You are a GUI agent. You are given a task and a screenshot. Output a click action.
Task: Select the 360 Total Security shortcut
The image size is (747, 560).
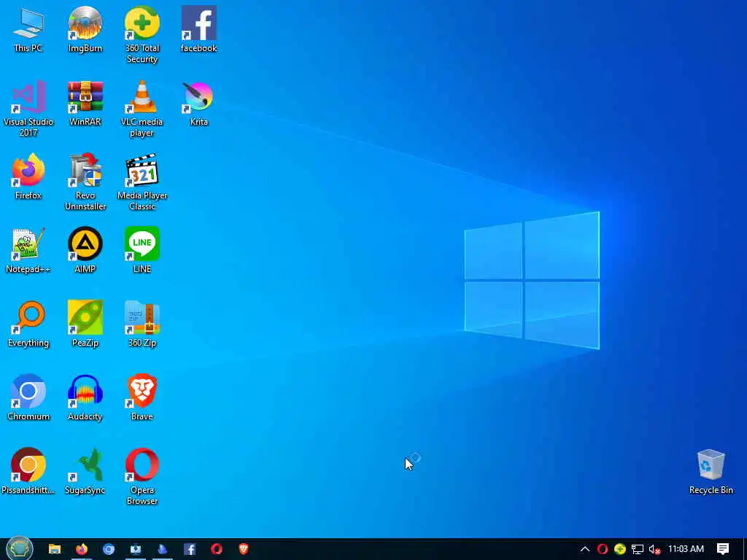click(x=142, y=35)
